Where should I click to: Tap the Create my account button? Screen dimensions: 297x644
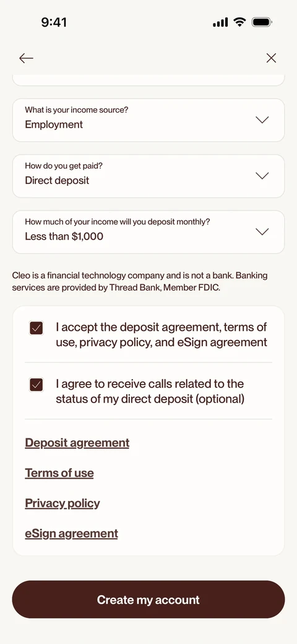pyautogui.click(x=148, y=599)
